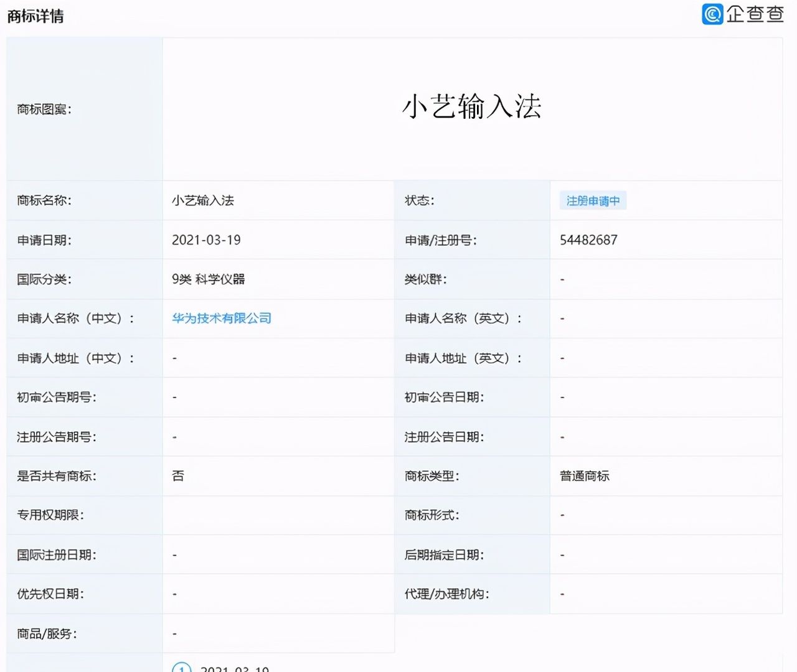
Task: Click the 否 value for 是否共有商标
Action: 178,476
